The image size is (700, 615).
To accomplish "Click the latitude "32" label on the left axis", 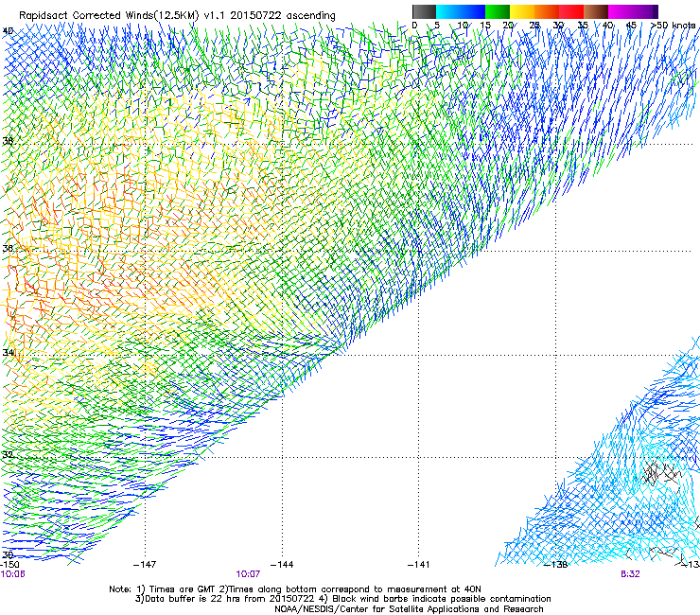I will point(8,455).
